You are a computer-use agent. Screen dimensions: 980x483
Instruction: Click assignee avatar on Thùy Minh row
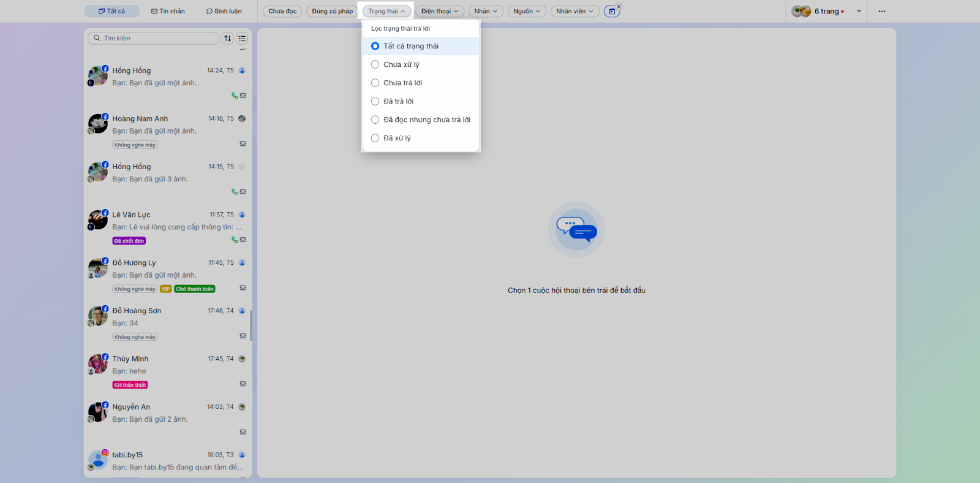click(242, 359)
